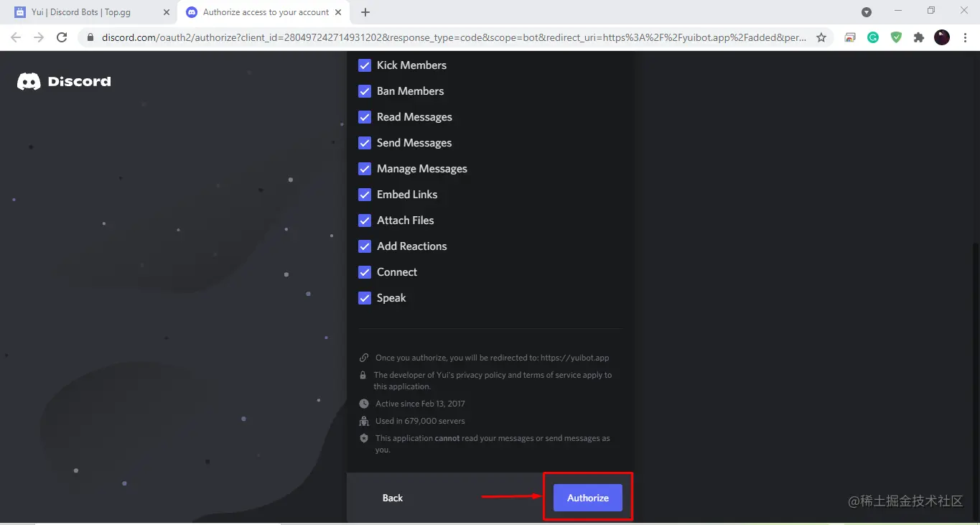Click the site lock icon
This screenshot has width=980, height=525.
90,37
